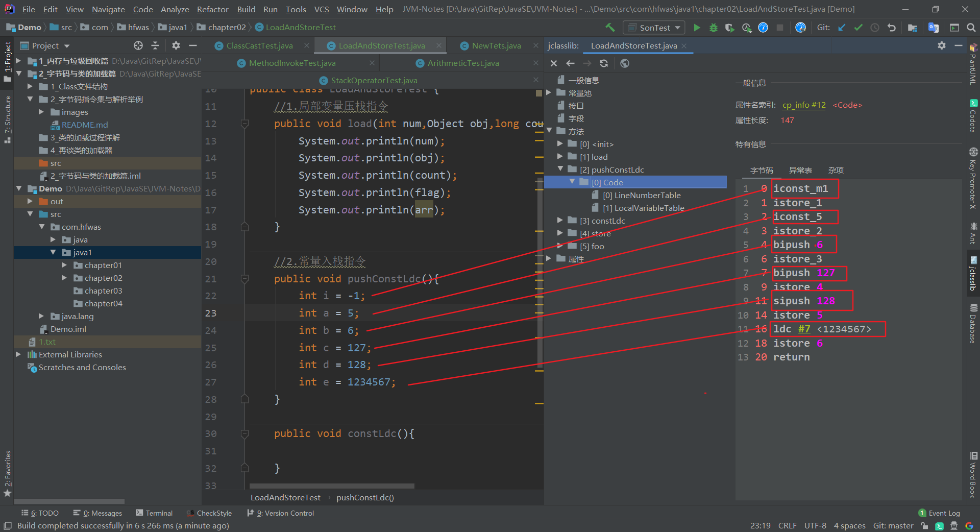The image size is (980, 532).
Task: Expand the [3] constLdc method node
Action: pyautogui.click(x=560, y=221)
